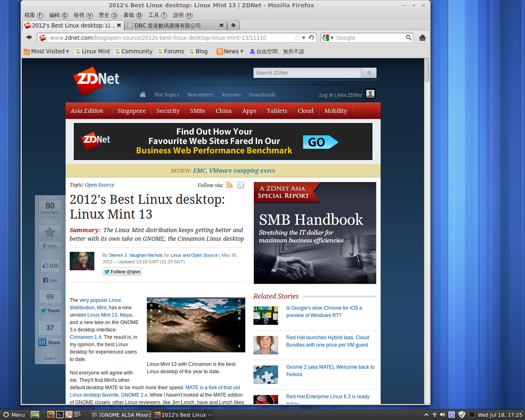The height and width of the screenshot is (420, 525).
Task: Click the Hot Topics link
Action: tap(167, 95)
